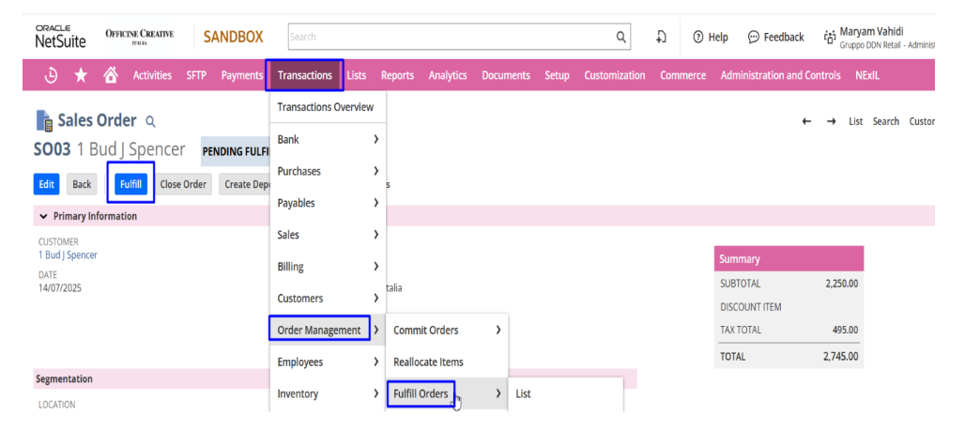Expand the Sales submenu
The image size is (980, 432).
point(375,235)
